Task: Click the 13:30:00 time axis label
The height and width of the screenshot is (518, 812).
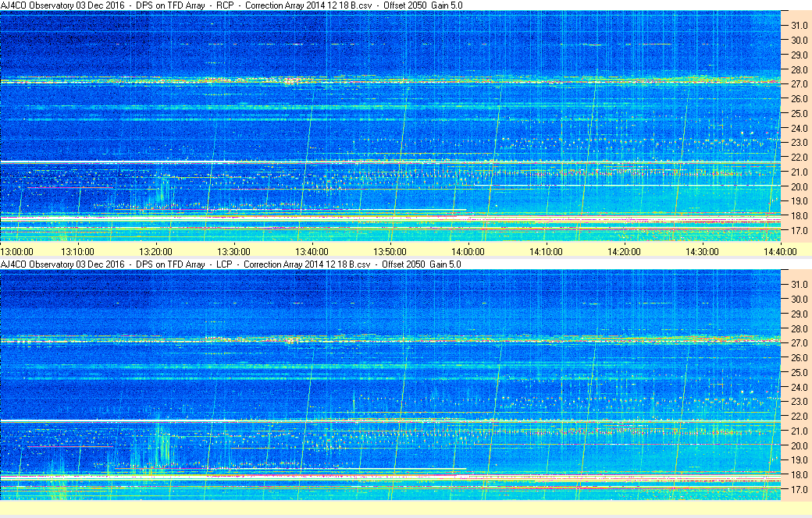Action: coord(233,250)
